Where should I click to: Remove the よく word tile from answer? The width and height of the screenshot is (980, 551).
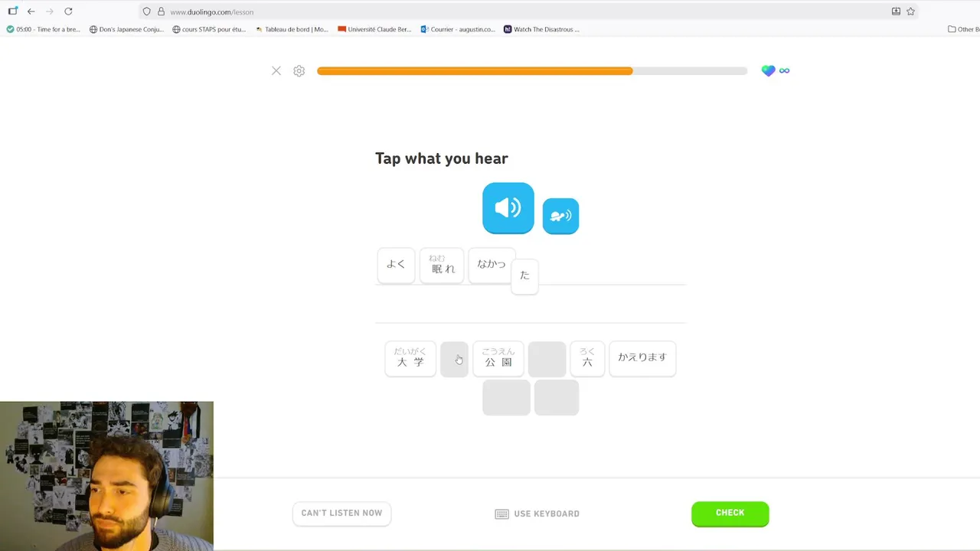click(x=396, y=265)
